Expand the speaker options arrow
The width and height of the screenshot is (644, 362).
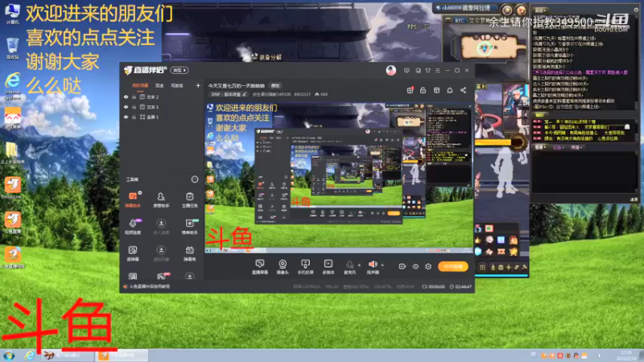pos(382,265)
